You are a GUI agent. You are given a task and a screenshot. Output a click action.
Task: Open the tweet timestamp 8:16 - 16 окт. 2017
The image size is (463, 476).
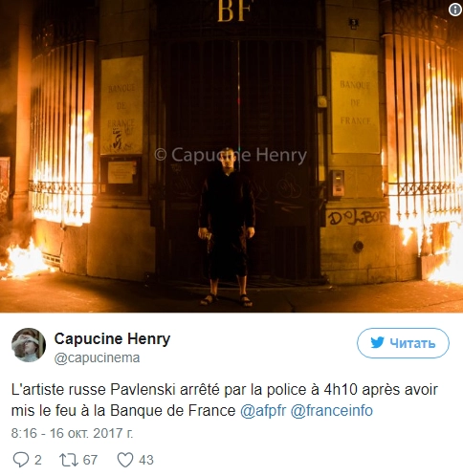point(72,433)
